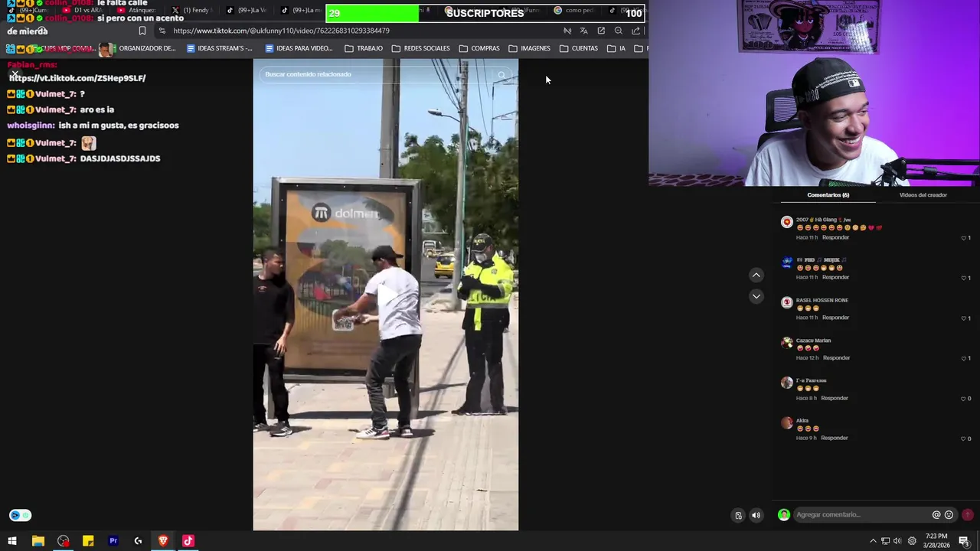Show hidden system tray icons

coord(873,541)
